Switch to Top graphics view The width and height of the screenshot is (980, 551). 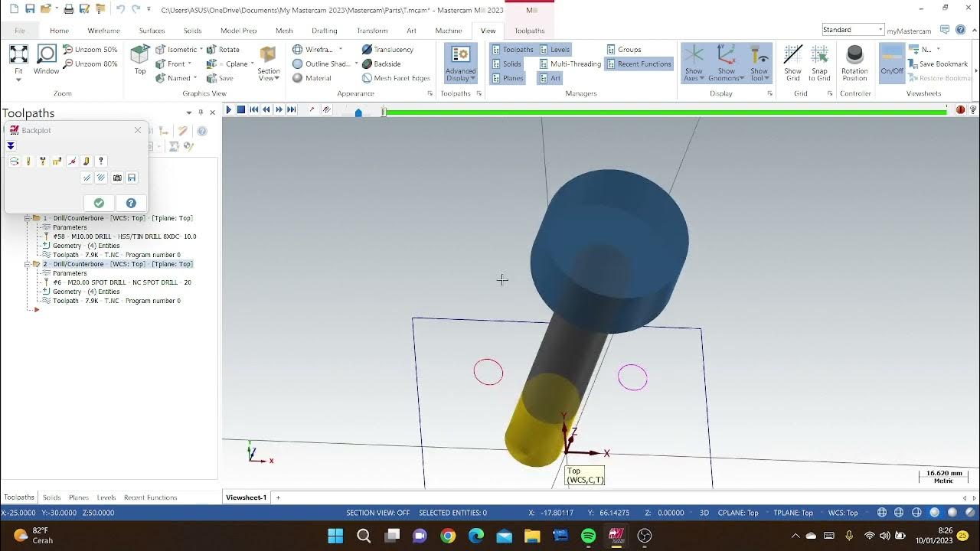(140, 60)
